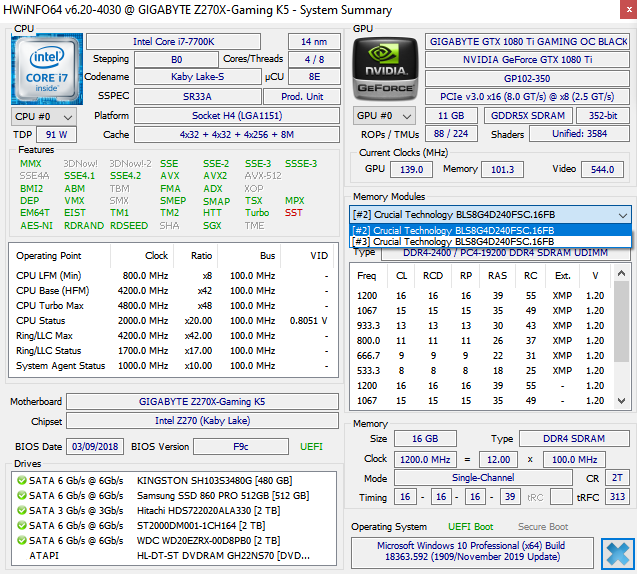Click the GIGABYTE GTX 1080 Ti GAMING OC BLACK field
Viewport: 637px width, 576px height.
[x=527, y=42]
